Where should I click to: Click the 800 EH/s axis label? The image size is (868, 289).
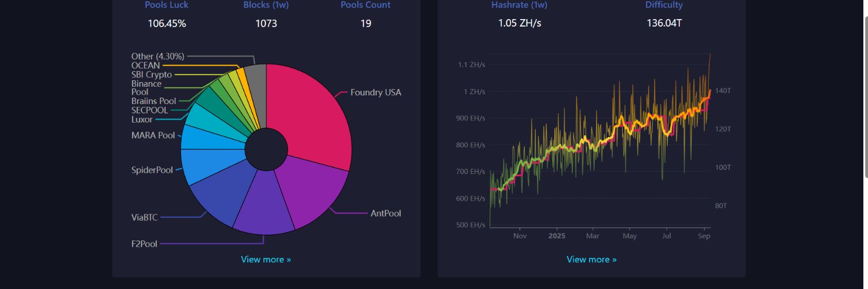click(470, 144)
